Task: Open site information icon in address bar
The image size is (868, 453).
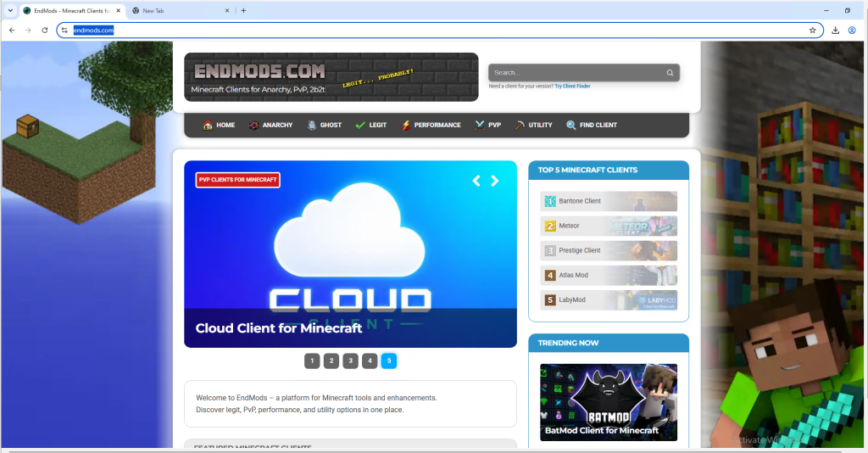Action: pos(64,31)
